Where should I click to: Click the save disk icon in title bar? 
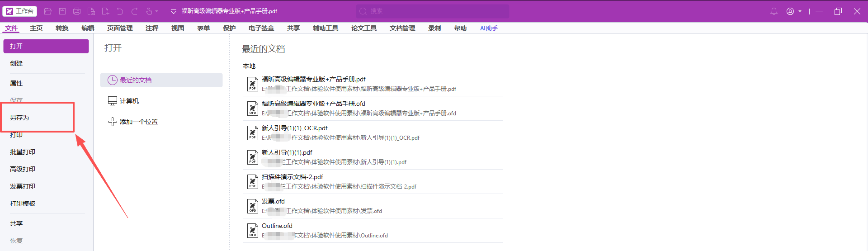click(x=62, y=11)
